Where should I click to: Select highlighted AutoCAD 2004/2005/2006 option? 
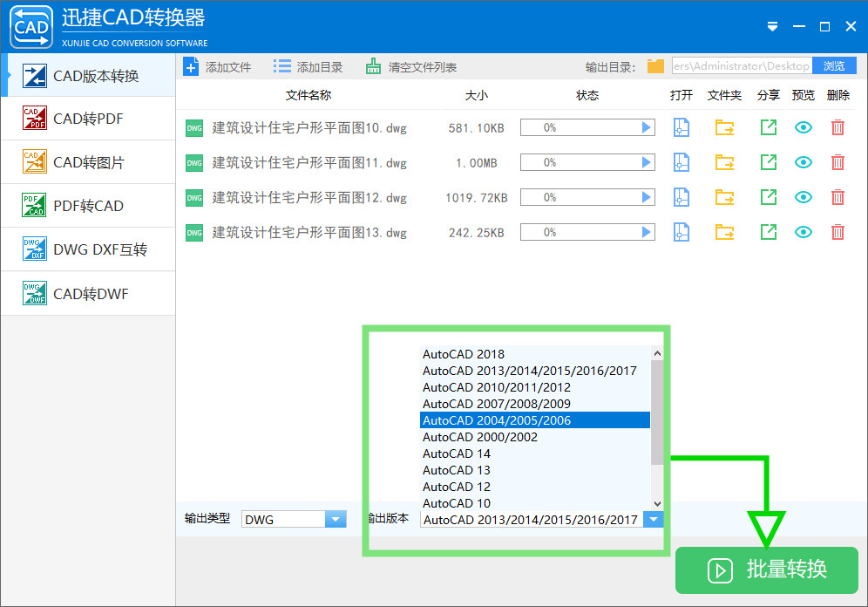535,420
